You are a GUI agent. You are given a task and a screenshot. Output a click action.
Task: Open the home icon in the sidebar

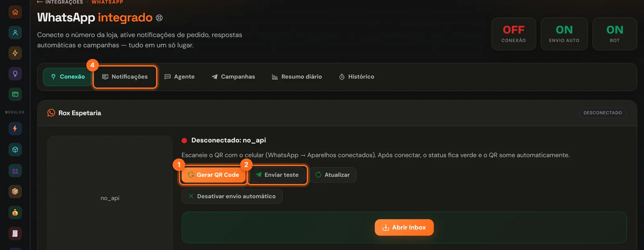click(x=15, y=12)
